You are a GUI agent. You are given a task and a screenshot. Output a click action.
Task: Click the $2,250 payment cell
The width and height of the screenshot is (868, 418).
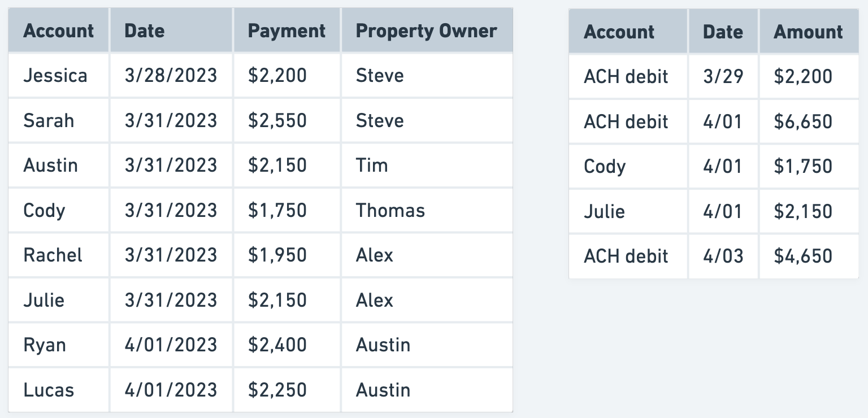point(277,390)
